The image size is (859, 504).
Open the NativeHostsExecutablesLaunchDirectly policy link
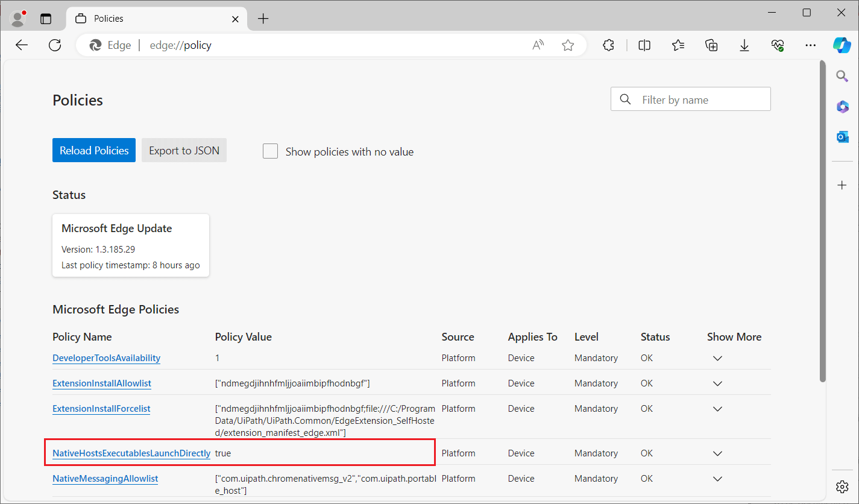(x=131, y=453)
